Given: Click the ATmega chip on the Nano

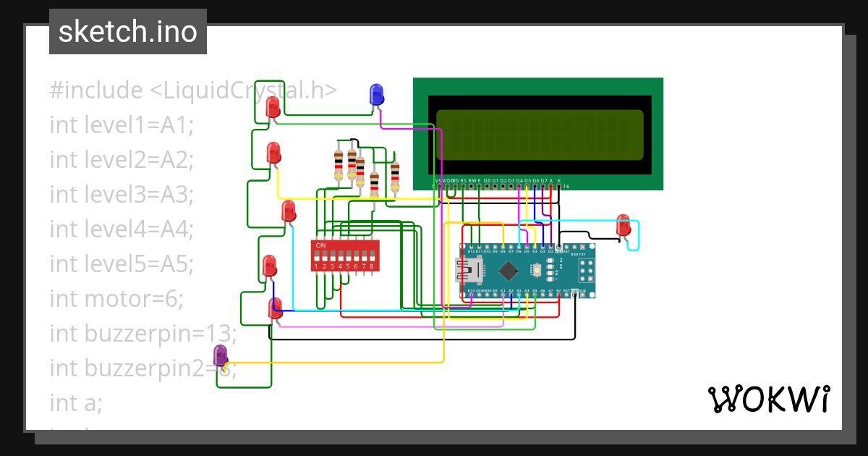Looking at the screenshot, I should [x=509, y=270].
